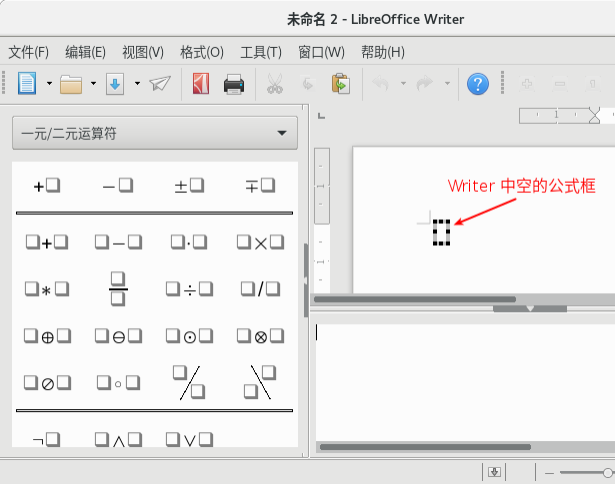Insert the wideslash diagonal fraction element
615x484 pixels.
(x=189, y=382)
